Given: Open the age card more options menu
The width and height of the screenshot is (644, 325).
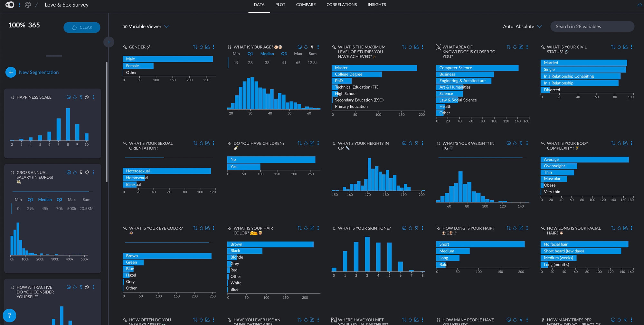Looking at the screenshot, I should click(x=318, y=47).
